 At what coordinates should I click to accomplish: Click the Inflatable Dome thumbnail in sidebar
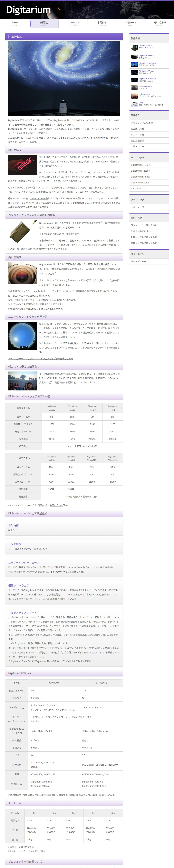pyautogui.click(x=134, y=88)
